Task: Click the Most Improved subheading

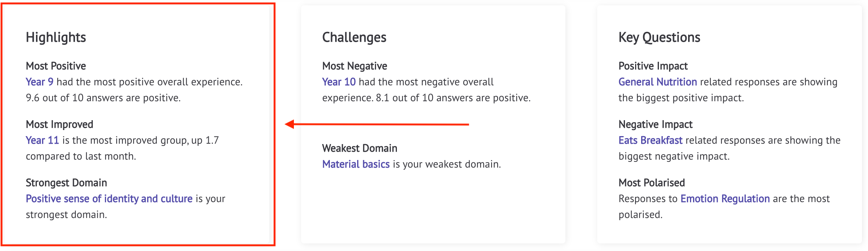Action: [59, 124]
